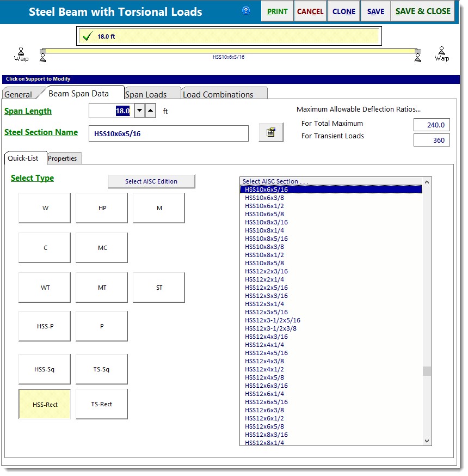468x476 pixels.
Task: Click the left Warp icon
Action: point(21,53)
